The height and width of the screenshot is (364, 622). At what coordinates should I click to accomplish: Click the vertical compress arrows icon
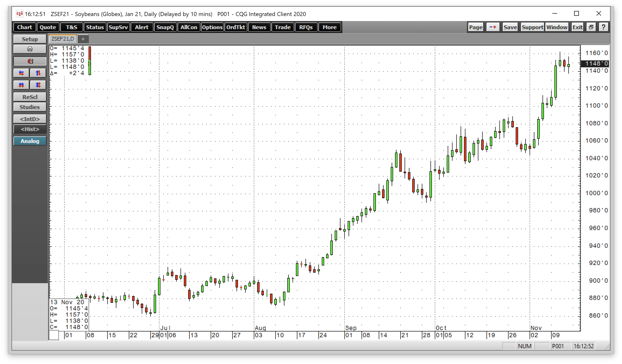point(38,85)
